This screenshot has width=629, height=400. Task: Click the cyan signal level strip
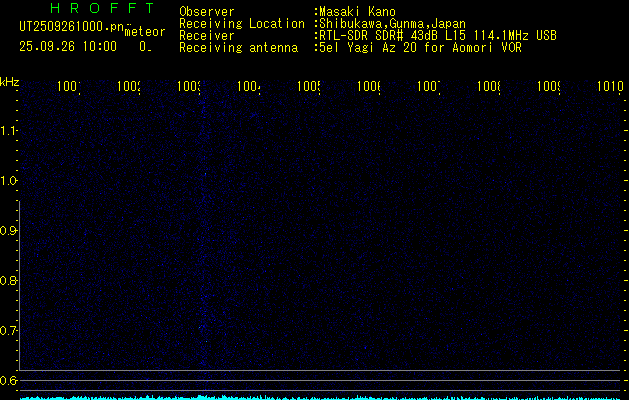click(314, 397)
